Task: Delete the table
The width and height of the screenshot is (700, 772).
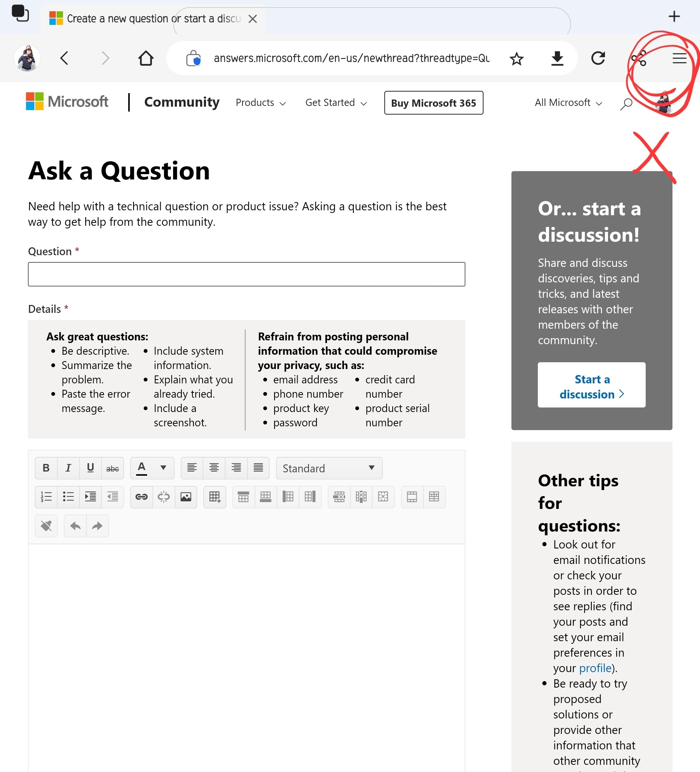Action: pos(383,497)
